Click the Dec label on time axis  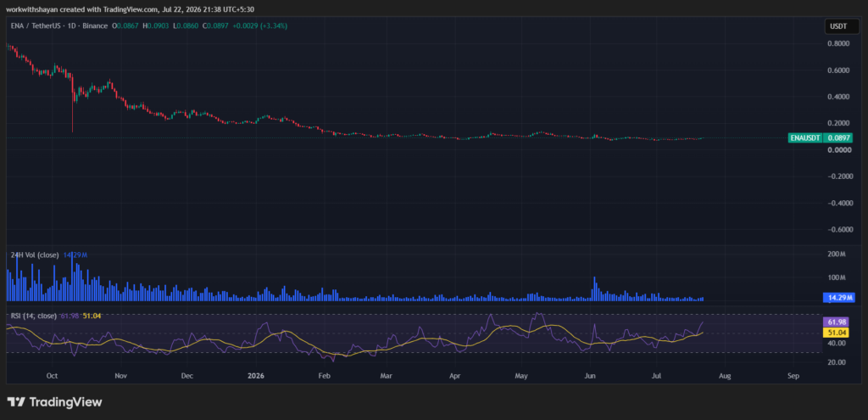(187, 376)
